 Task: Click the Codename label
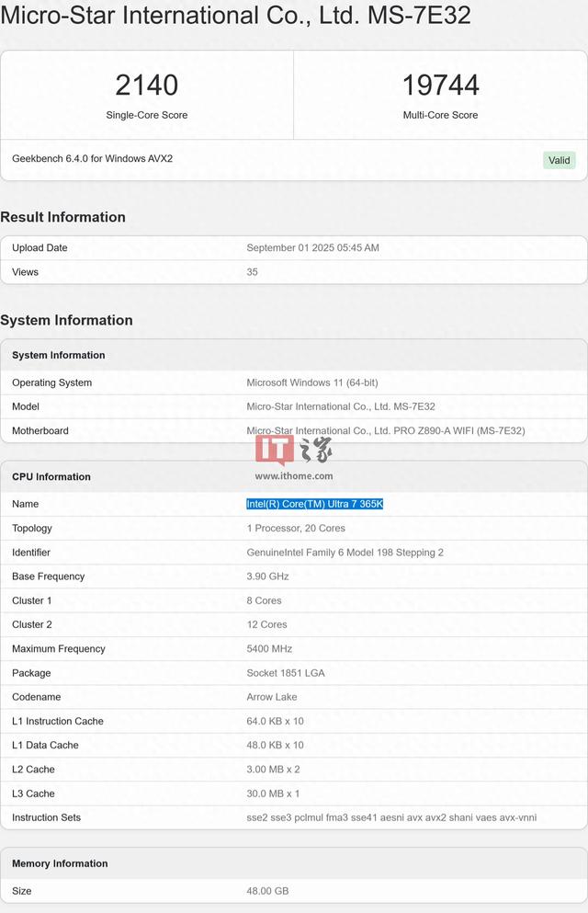point(36,697)
